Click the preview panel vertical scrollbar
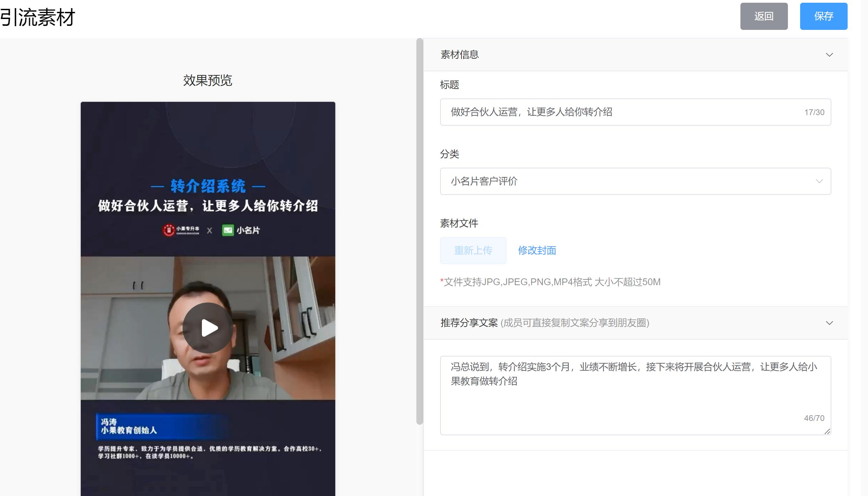 [419, 232]
